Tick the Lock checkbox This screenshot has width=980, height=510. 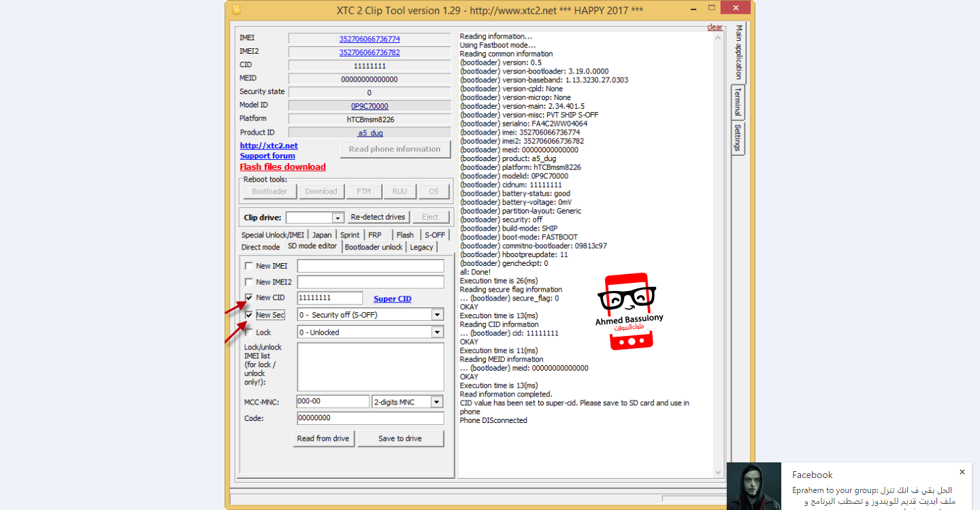pos(249,333)
